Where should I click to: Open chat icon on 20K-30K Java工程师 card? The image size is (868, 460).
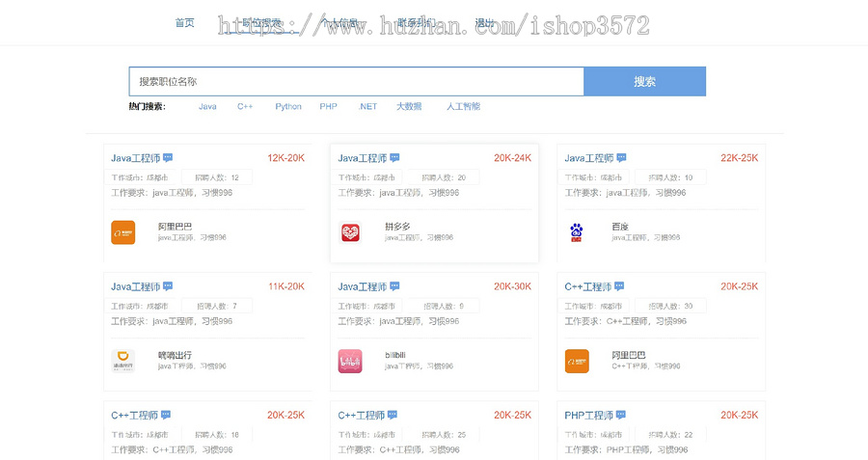pyautogui.click(x=394, y=286)
